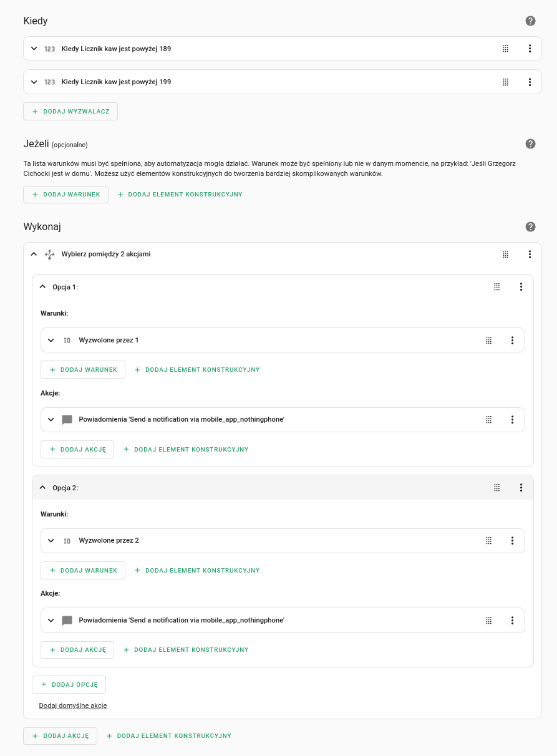Click 'Dodaj warunek' in Jeżeli section
The width and height of the screenshot is (557, 756).
(x=65, y=195)
